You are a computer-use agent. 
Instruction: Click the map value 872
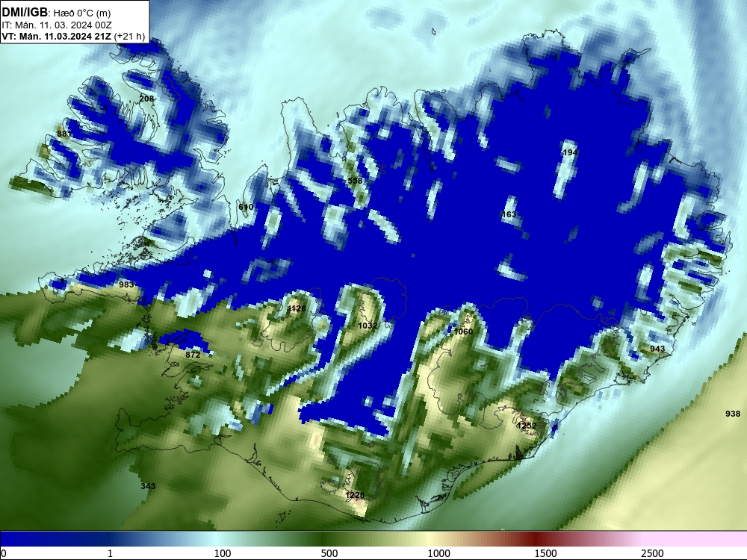pos(193,355)
